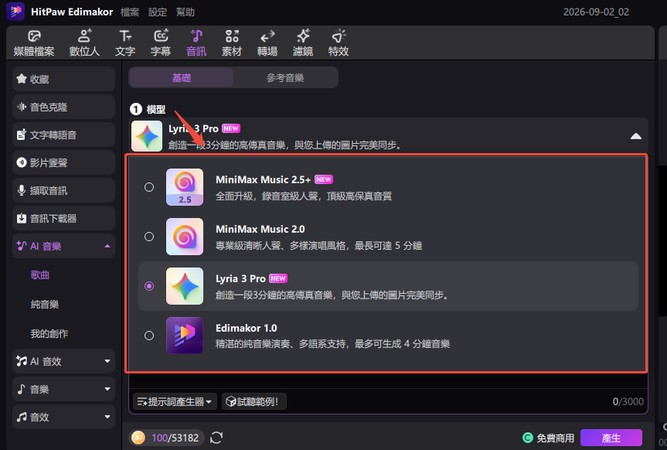Click the MiniMax Music 2.5+ model icon

(x=185, y=187)
